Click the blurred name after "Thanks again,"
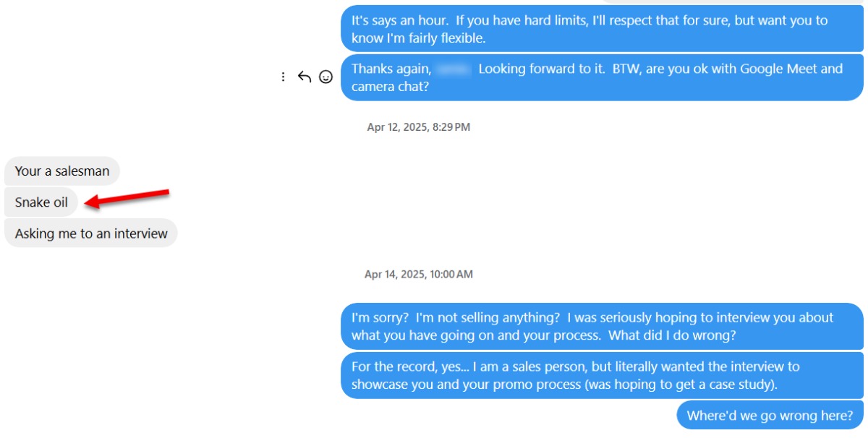This screenshot has height=438, width=868. pos(454,69)
